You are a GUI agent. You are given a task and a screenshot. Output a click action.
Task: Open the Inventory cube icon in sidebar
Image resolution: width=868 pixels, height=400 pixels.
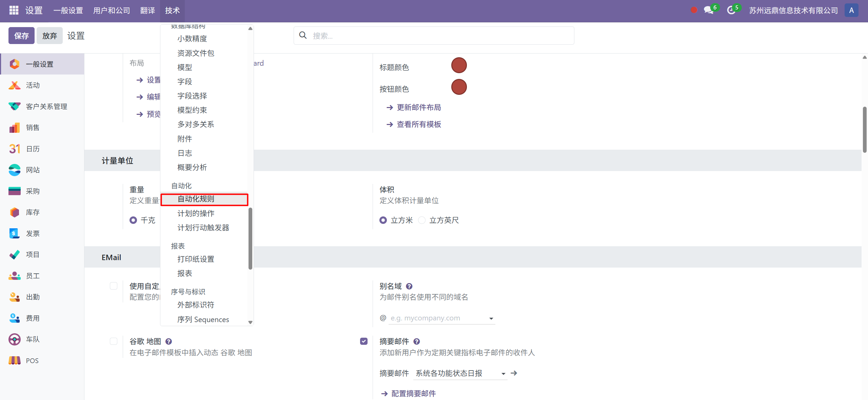coord(14,212)
